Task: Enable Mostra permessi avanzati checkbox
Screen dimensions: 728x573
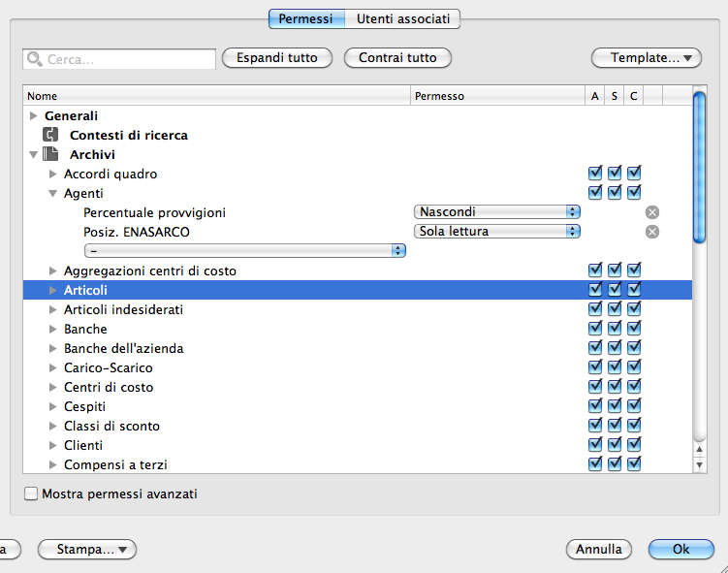Action: [x=32, y=494]
